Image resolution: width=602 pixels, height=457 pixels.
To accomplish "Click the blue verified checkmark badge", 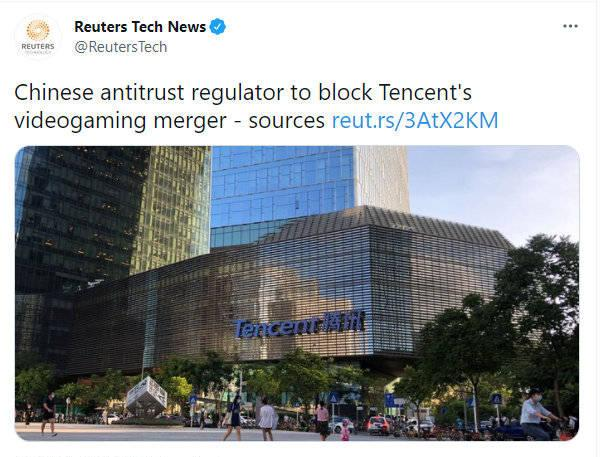I will [218, 27].
